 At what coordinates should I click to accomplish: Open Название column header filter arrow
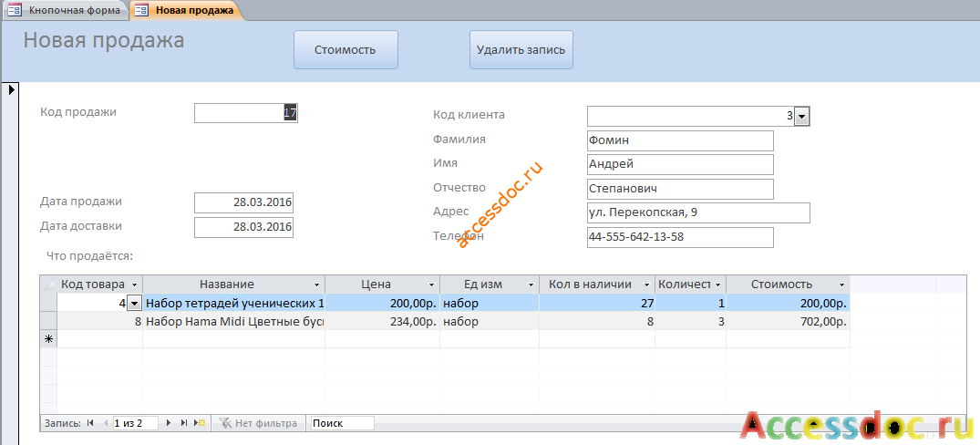[317, 285]
